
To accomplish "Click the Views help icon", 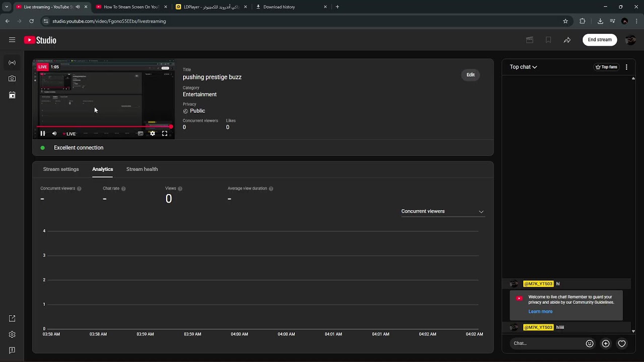I will (x=180, y=189).
